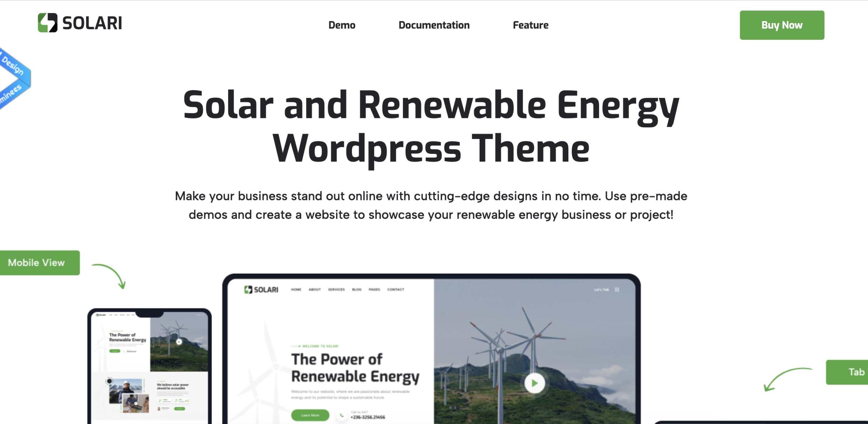This screenshot has height=424, width=868.
Task: Click the play icon in mobile preview
Action: click(179, 342)
